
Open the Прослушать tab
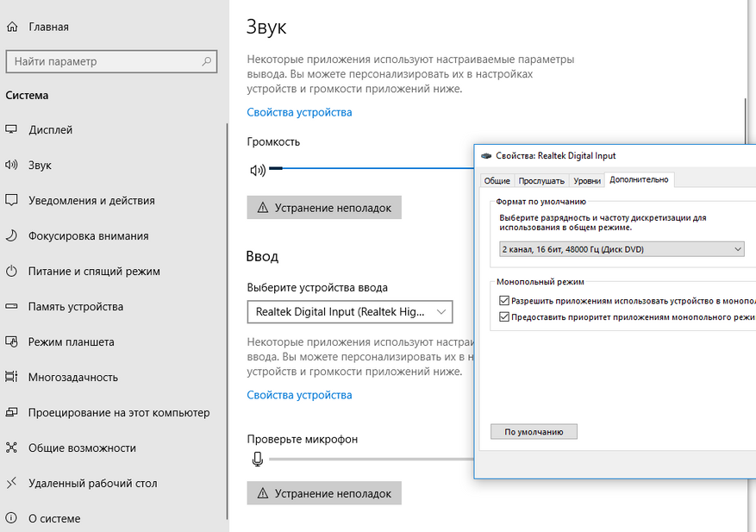pyautogui.click(x=540, y=180)
